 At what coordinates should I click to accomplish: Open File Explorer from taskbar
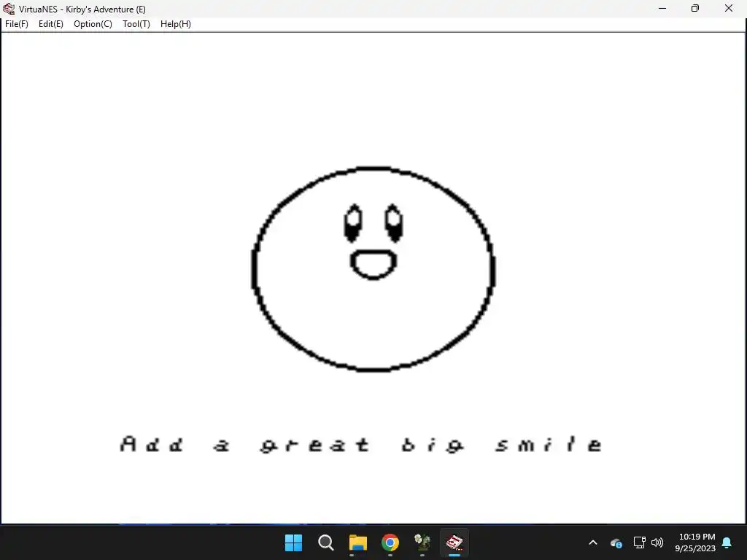click(357, 542)
